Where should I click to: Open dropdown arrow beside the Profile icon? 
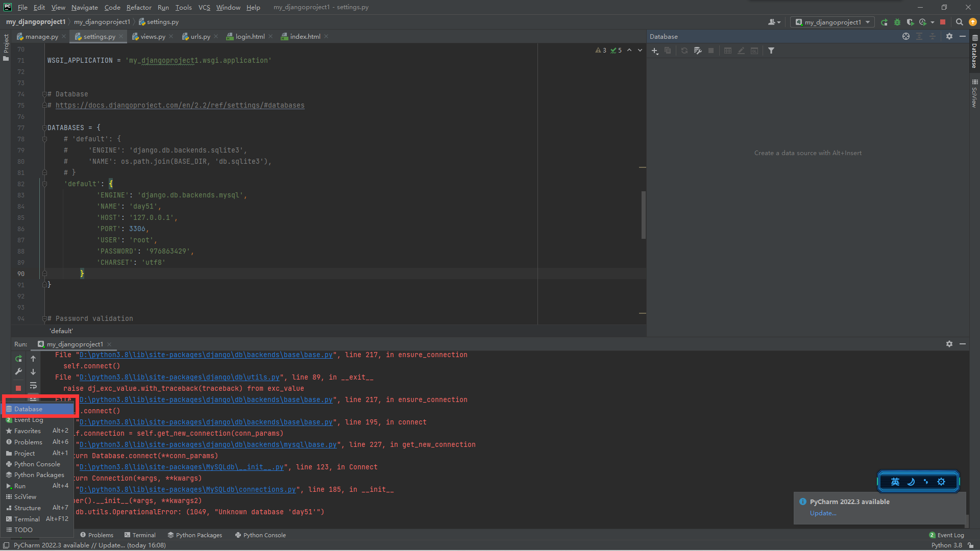933,22
